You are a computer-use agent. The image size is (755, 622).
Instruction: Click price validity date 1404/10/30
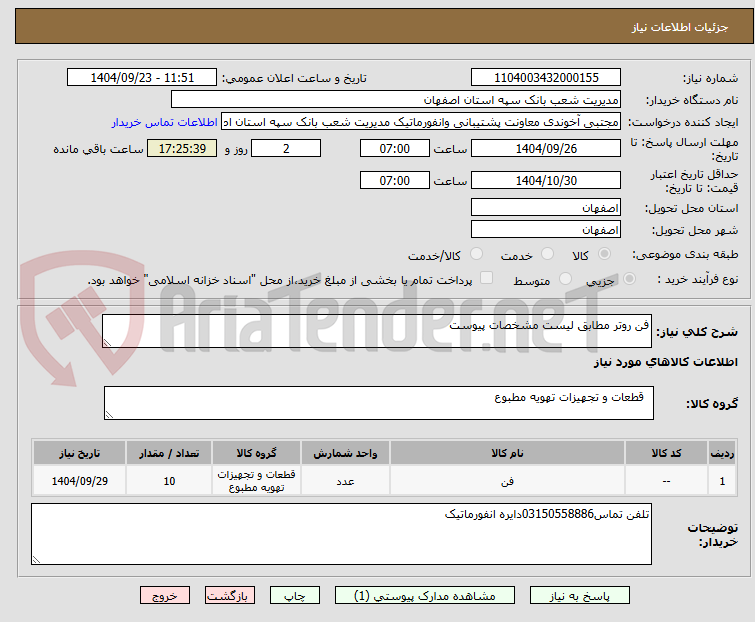(x=546, y=181)
